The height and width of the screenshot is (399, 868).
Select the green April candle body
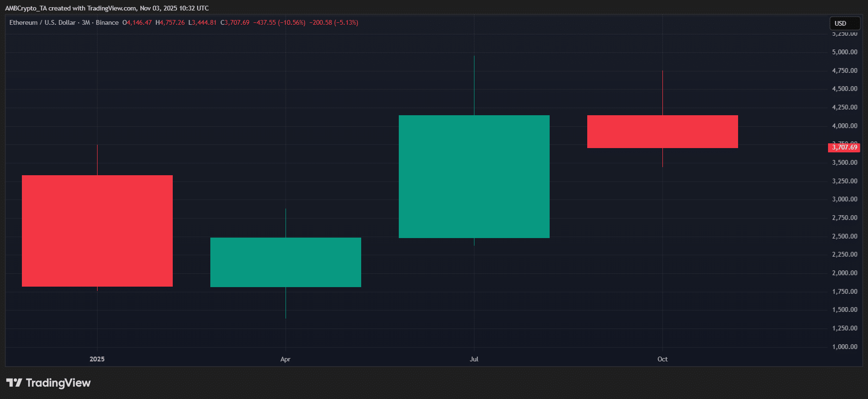coord(286,262)
